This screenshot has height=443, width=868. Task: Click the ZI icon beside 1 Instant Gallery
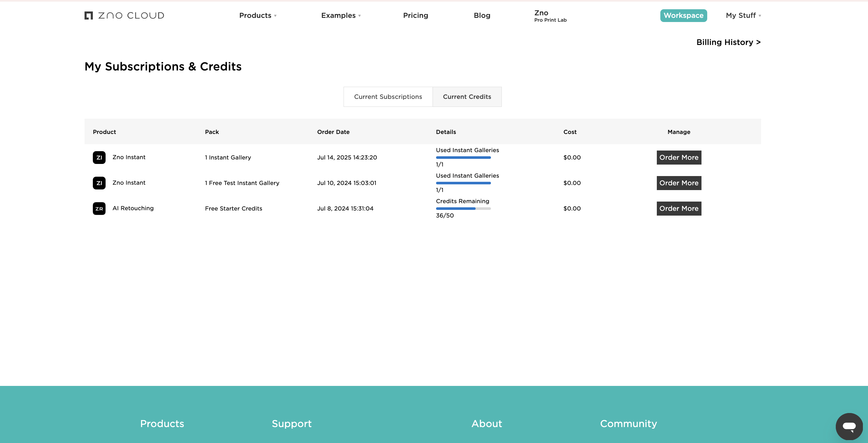pos(99,157)
